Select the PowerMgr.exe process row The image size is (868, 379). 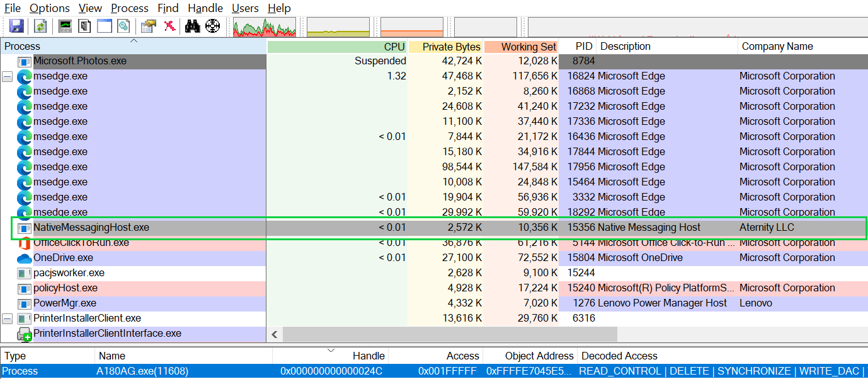[x=434, y=303]
